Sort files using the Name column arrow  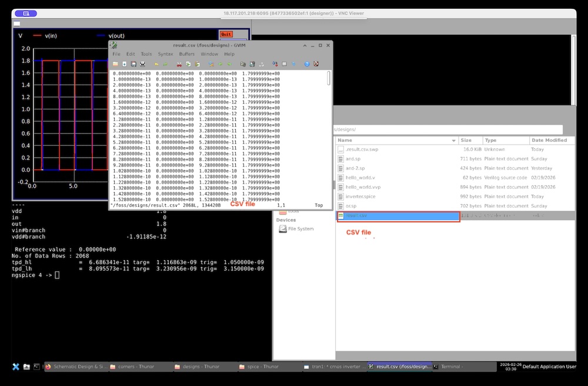pos(453,141)
